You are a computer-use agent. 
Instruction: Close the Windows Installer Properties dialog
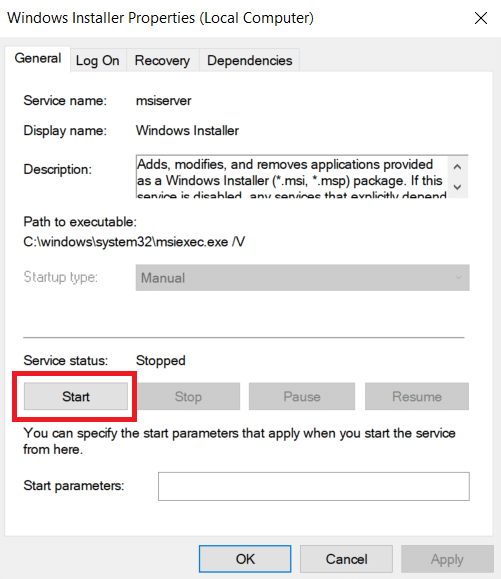pyautogui.click(x=481, y=18)
